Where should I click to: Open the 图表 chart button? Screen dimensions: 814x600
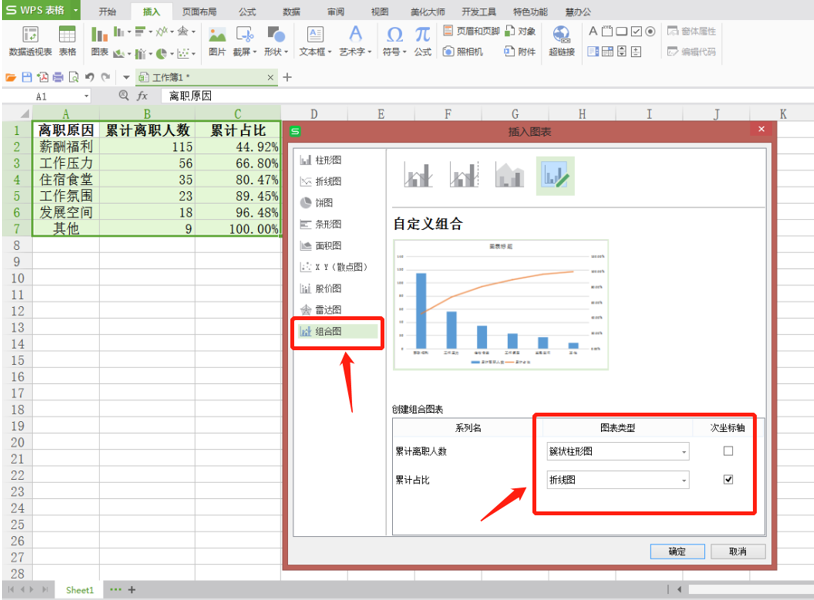click(x=99, y=41)
